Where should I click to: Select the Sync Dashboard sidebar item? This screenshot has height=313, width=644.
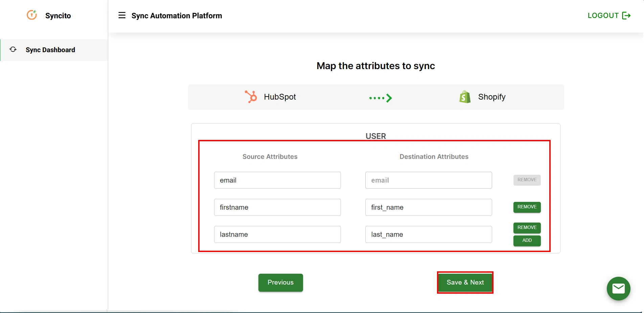50,50
